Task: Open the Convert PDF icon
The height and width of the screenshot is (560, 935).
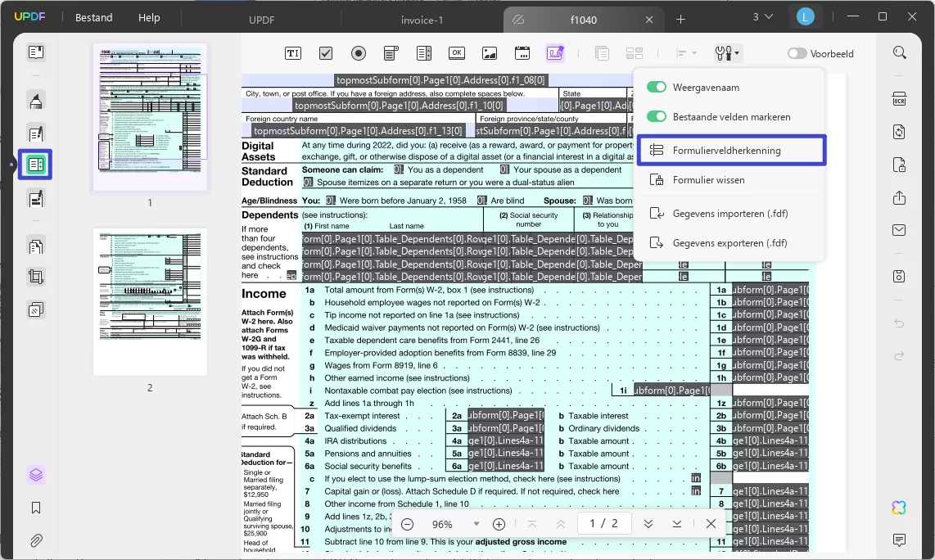Action: [x=899, y=132]
